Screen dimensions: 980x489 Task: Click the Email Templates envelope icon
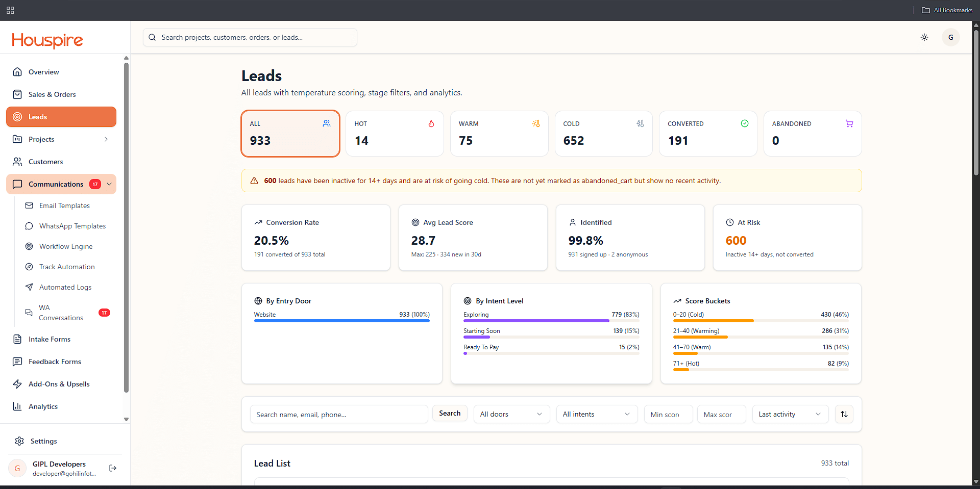[29, 205]
